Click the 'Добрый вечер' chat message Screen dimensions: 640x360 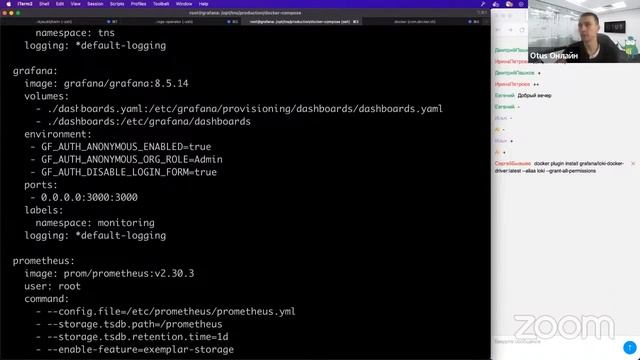coord(534,96)
